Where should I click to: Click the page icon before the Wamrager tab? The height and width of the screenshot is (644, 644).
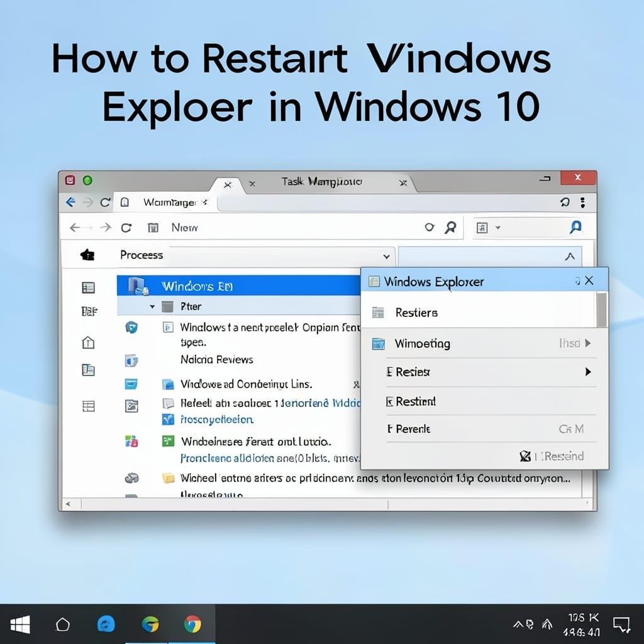[x=125, y=202]
